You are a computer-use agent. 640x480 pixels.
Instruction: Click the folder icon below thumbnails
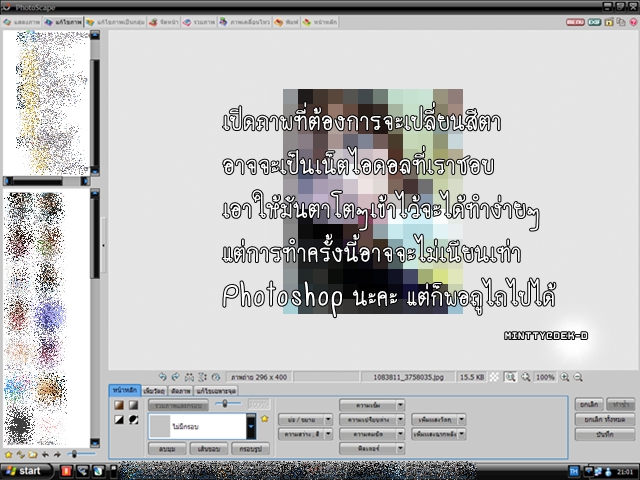point(33,454)
